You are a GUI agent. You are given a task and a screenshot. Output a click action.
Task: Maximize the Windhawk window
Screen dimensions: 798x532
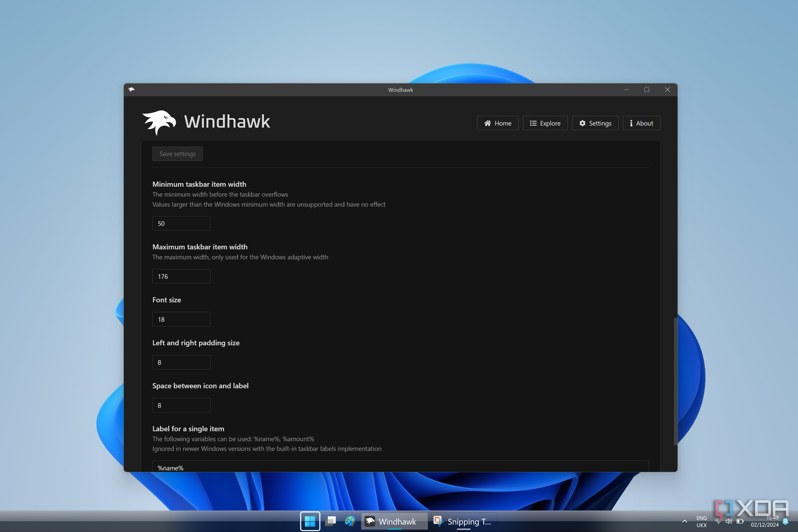(647, 90)
